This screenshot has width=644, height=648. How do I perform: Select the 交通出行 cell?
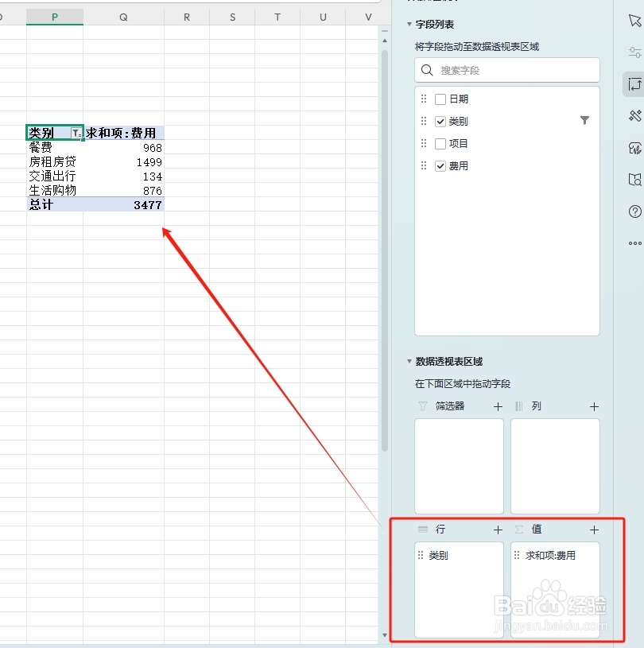(55, 176)
